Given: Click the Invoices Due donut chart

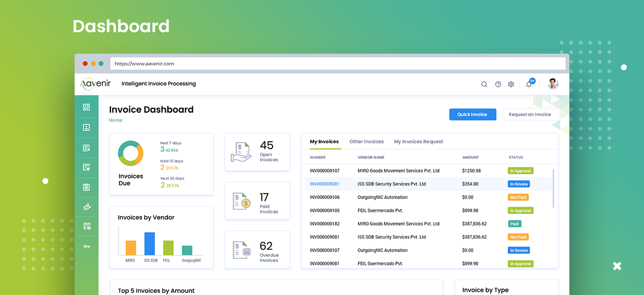Looking at the screenshot, I should (131, 154).
